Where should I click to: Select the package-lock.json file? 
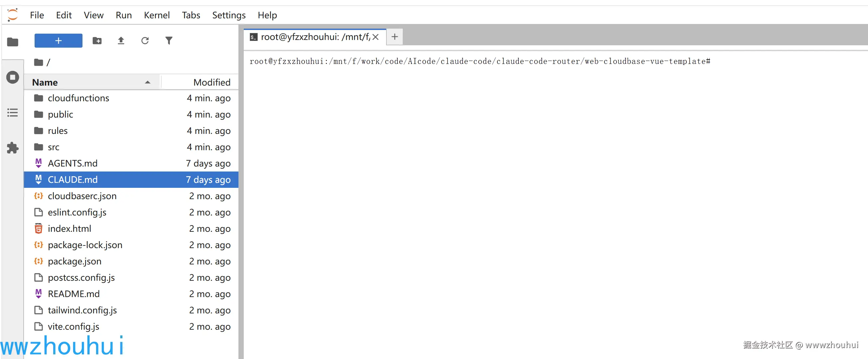[x=131, y=245]
